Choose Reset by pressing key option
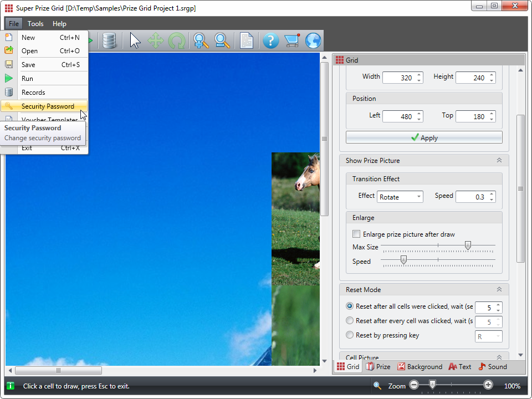 pos(350,335)
